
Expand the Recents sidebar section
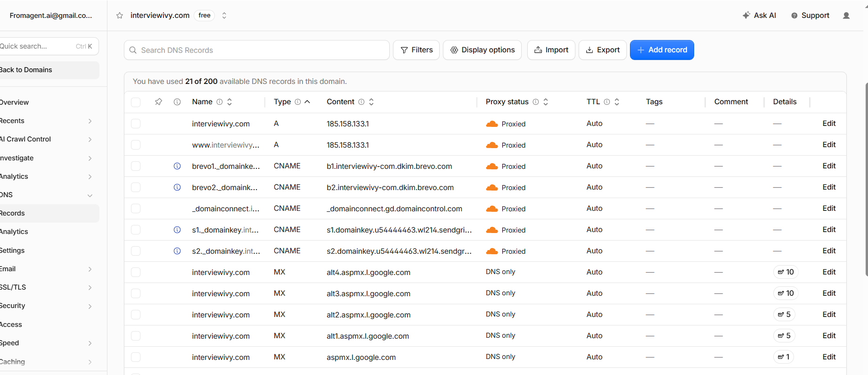point(90,121)
